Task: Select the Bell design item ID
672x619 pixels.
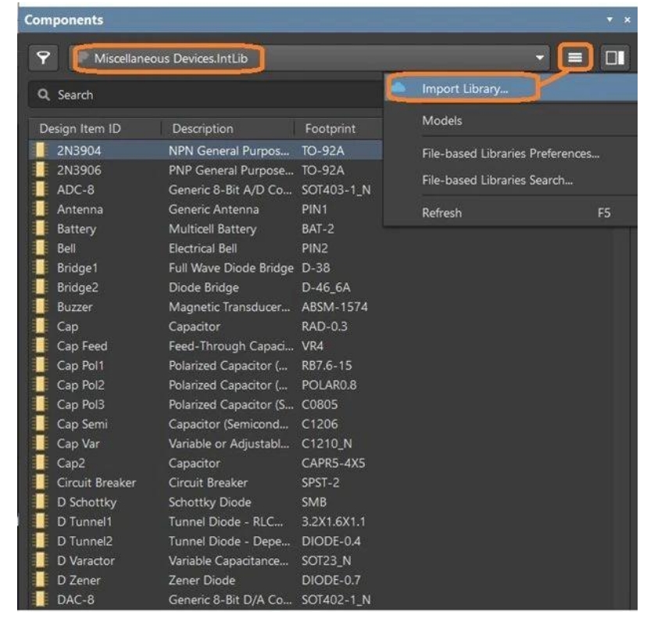Action: point(66,249)
